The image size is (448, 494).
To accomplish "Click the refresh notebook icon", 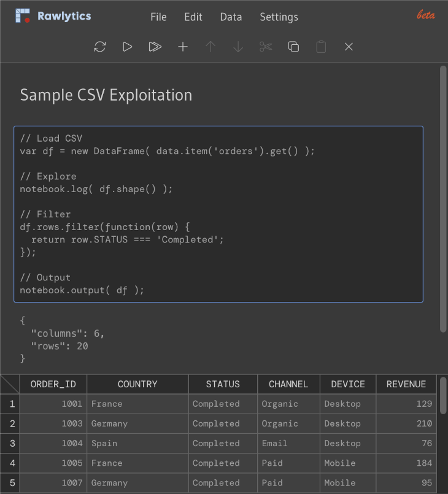I will point(100,47).
